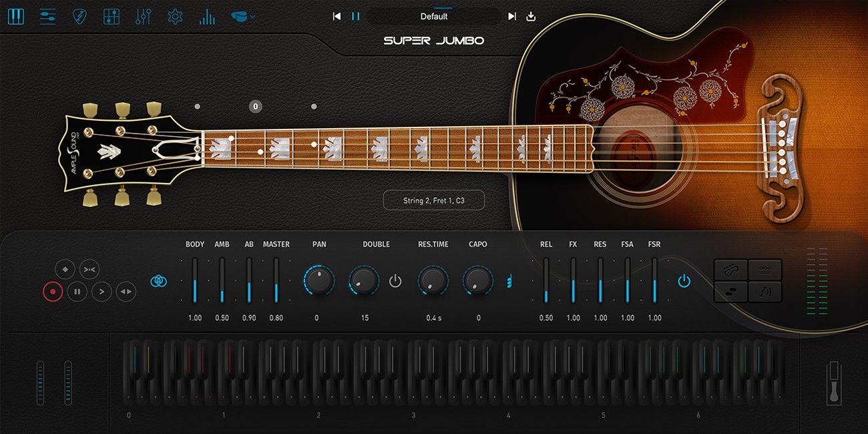The width and height of the screenshot is (868, 434).
Task: Click the MASTER value 0.80
Action: pyautogui.click(x=276, y=318)
